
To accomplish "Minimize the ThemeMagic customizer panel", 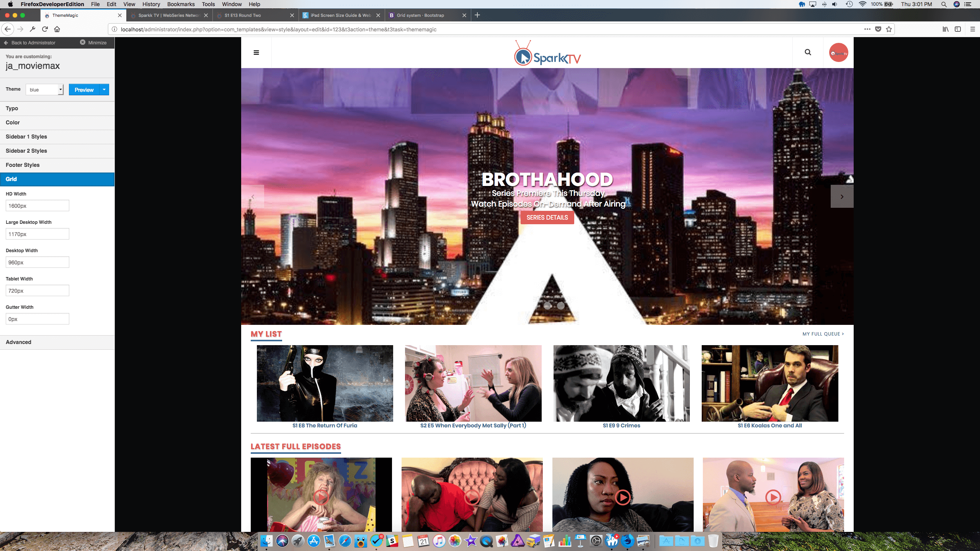I will [x=93, y=42].
